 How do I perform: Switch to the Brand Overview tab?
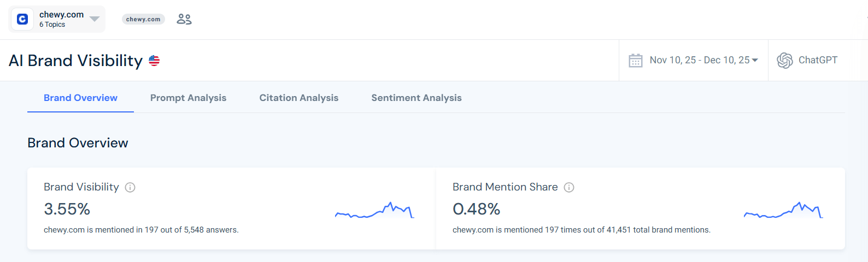point(80,98)
